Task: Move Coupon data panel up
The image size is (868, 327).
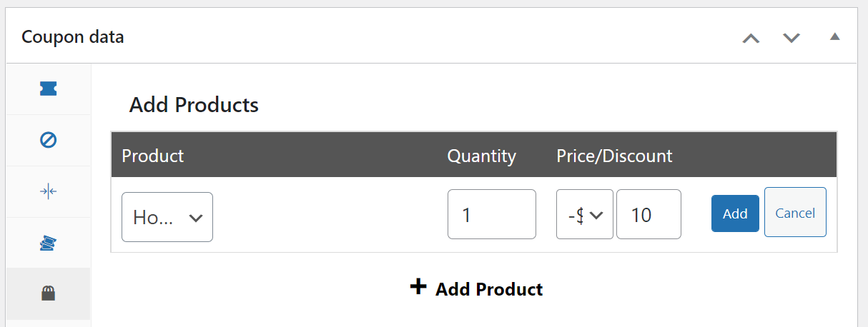Action: [x=751, y=38]
